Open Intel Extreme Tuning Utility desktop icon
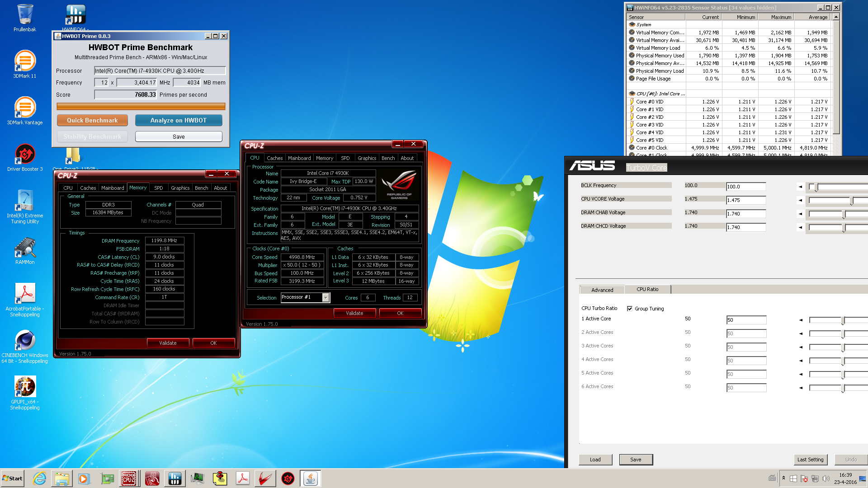868x488 pixels. click(x=25, y=206)
